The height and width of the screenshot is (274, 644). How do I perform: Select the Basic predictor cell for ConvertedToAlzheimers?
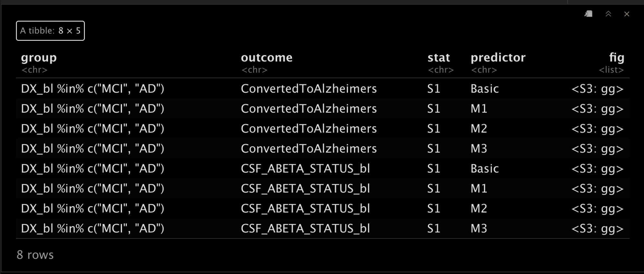point(485,89)
